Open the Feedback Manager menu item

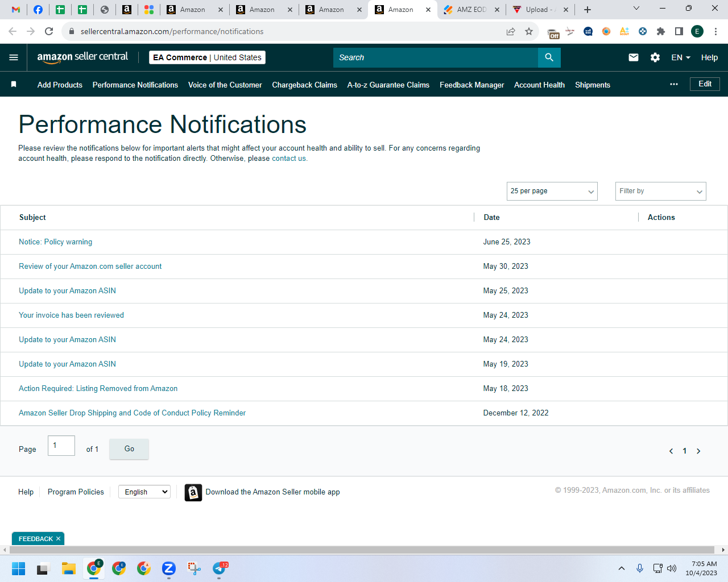tap(472, 85)
